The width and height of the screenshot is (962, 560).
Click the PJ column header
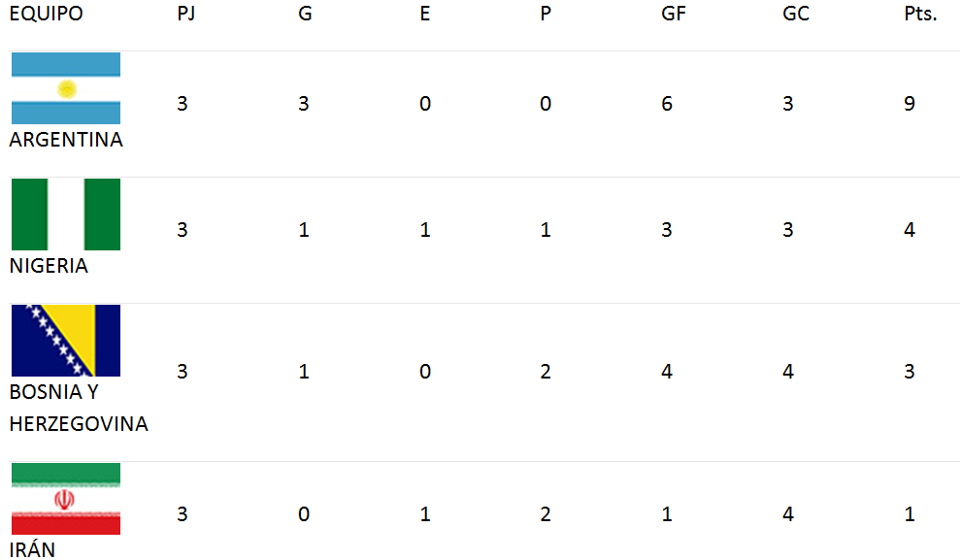pyautogui.click(x=186, y=14)
